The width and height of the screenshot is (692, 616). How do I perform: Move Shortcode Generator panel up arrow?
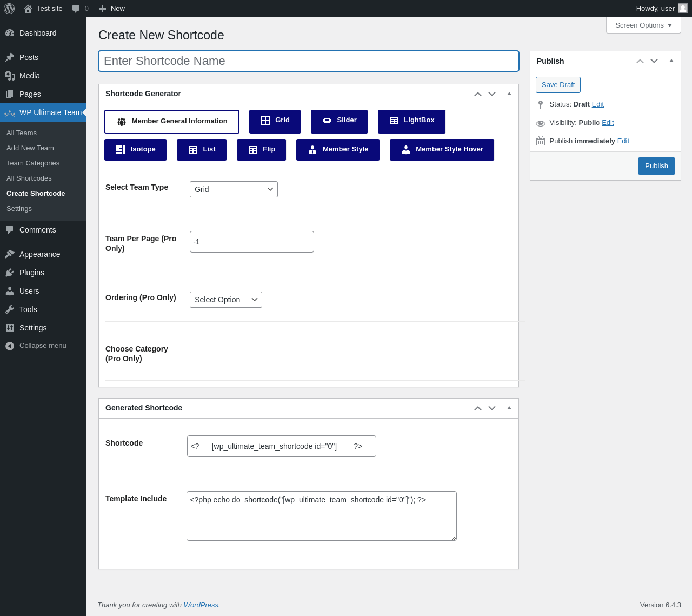click(x=478, y=94)
